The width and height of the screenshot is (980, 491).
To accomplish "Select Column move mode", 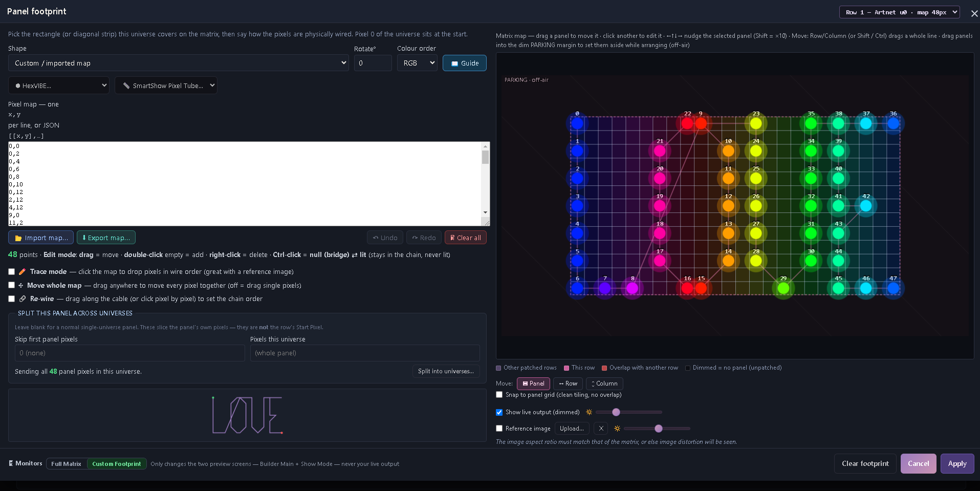I will coord(604,383).
